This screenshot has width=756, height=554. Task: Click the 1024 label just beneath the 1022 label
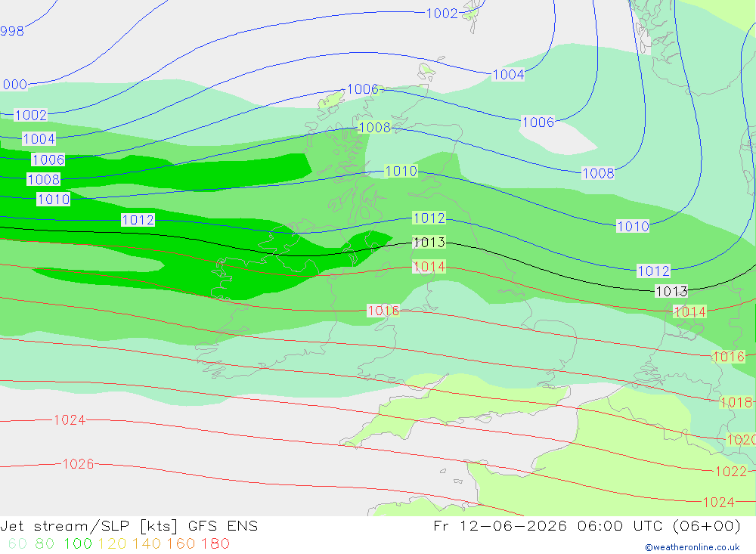[718, 503]
